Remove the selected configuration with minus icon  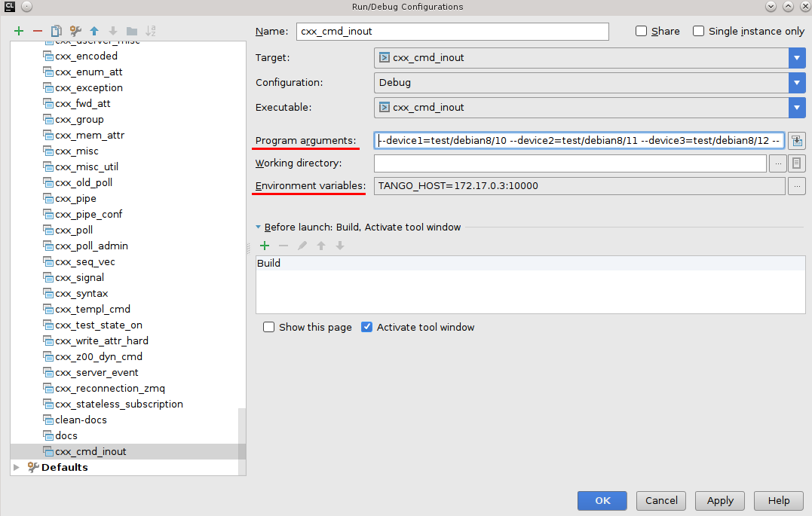(38, 31)
